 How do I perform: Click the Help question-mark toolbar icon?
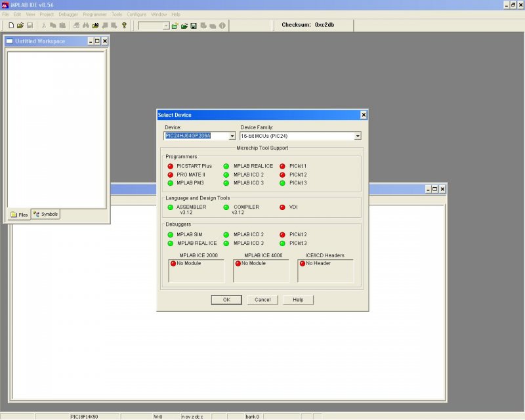tap(124, 26)
